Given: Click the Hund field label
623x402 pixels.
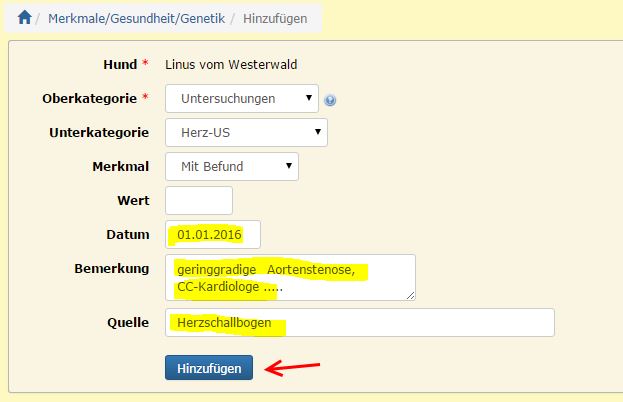Looking at the screenshot, I should [120, 65].
